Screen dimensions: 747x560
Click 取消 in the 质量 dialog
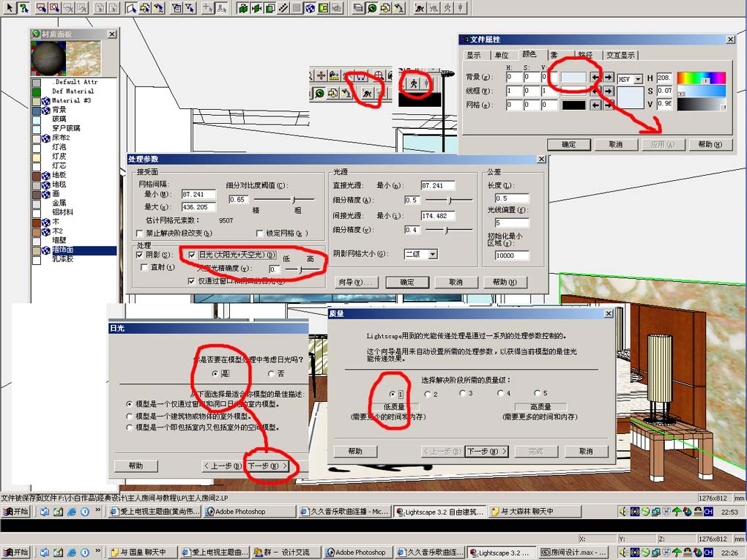tap(587, 452)
